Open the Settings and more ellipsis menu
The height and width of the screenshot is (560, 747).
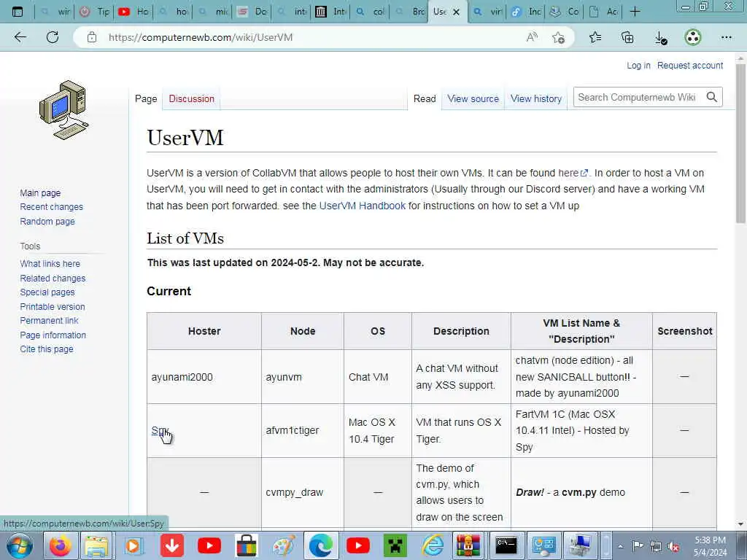726,37
